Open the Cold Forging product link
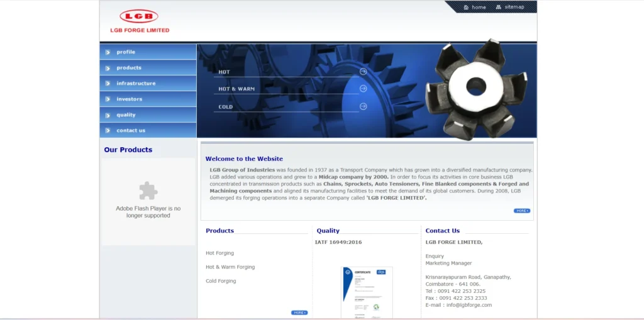The height and width of the screenshot is (320, 644). tap(221, 281)
